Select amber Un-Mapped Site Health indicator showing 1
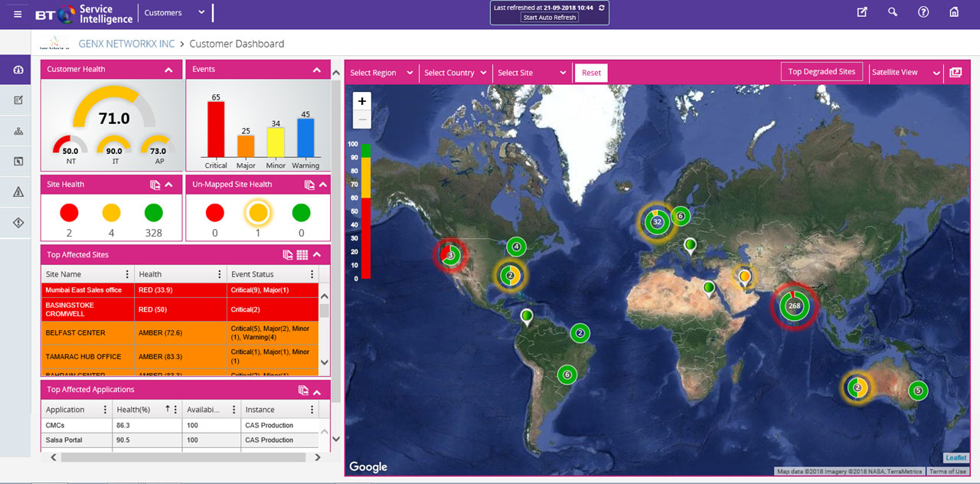 pyautogui.click(x=259, y=213)
